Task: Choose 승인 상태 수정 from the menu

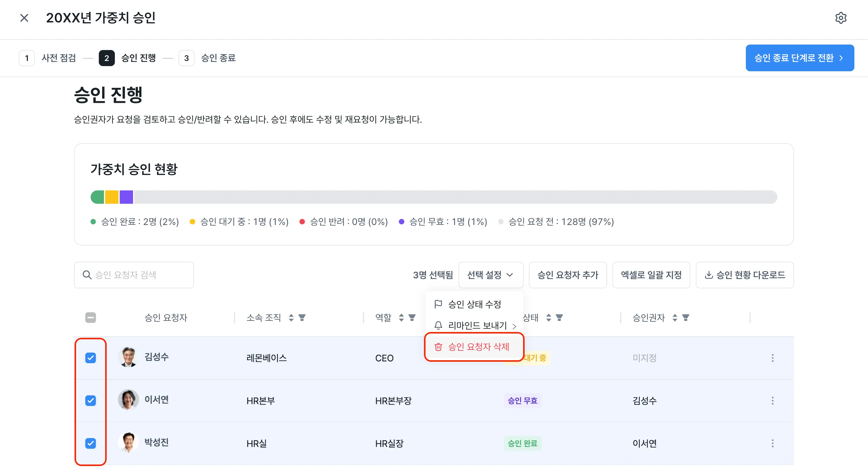Action: click(474, 304)
